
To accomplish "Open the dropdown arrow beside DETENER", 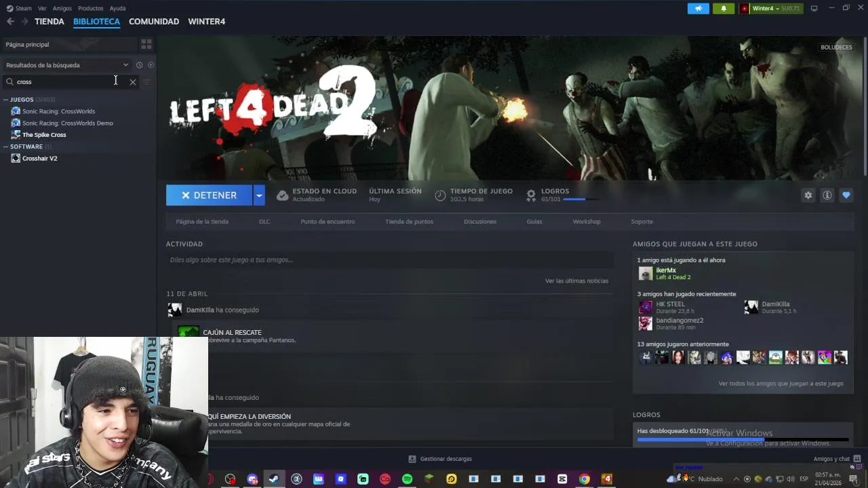I will tap(258, 195).
